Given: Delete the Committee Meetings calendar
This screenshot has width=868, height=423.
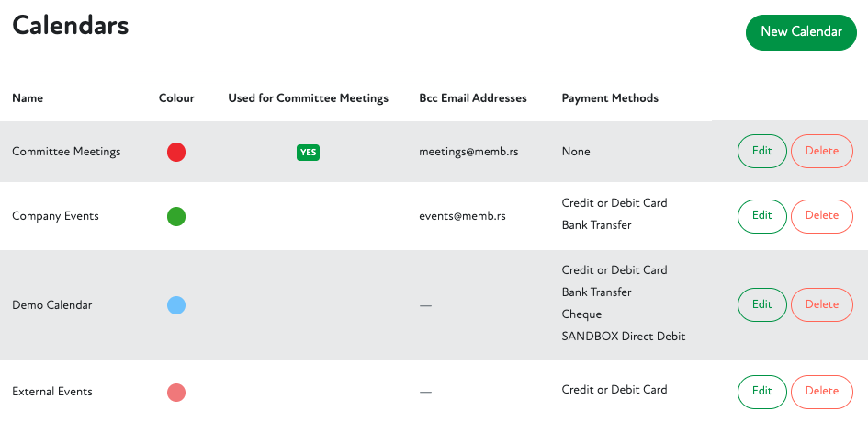Looking at the screenshot, I should tap(821, 151).
